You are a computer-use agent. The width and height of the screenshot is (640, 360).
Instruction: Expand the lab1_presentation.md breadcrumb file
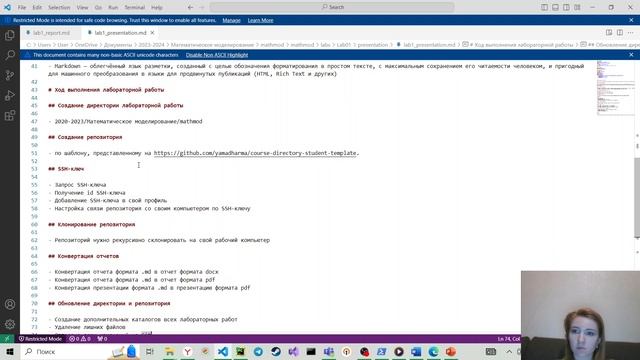click(x=426, y=45)
